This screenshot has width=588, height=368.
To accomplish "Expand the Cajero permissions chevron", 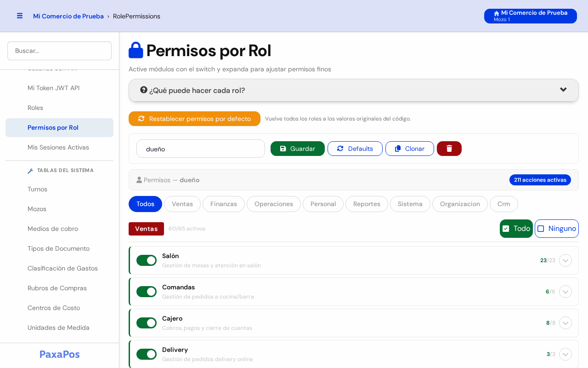I will coord(565,323).
